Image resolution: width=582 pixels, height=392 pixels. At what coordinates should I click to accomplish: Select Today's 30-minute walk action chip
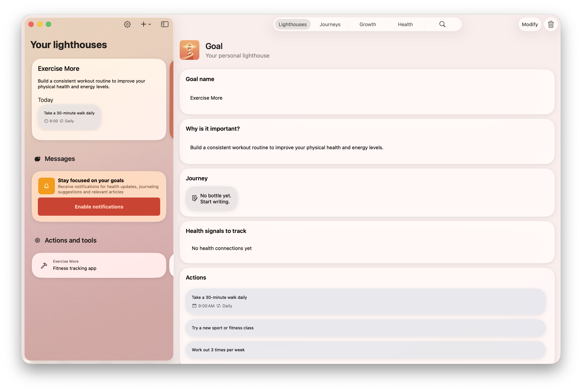[69, 117]
